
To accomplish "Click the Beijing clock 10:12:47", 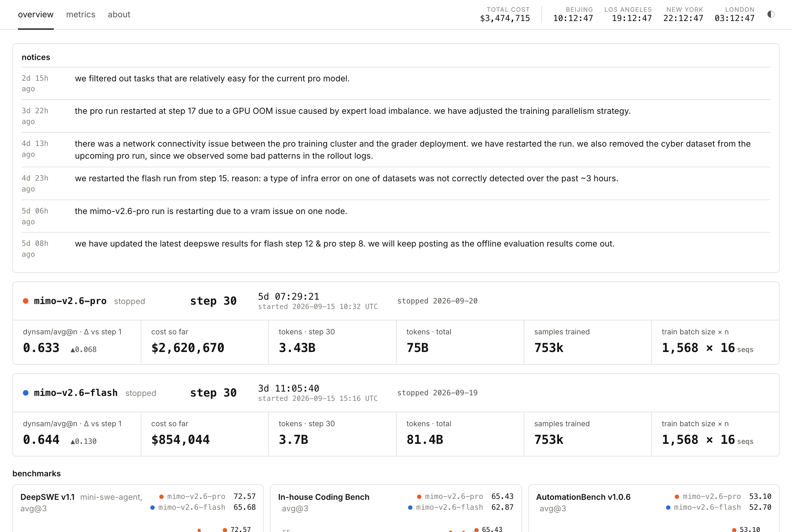I will pyautogui.click(x=573, y=18).
